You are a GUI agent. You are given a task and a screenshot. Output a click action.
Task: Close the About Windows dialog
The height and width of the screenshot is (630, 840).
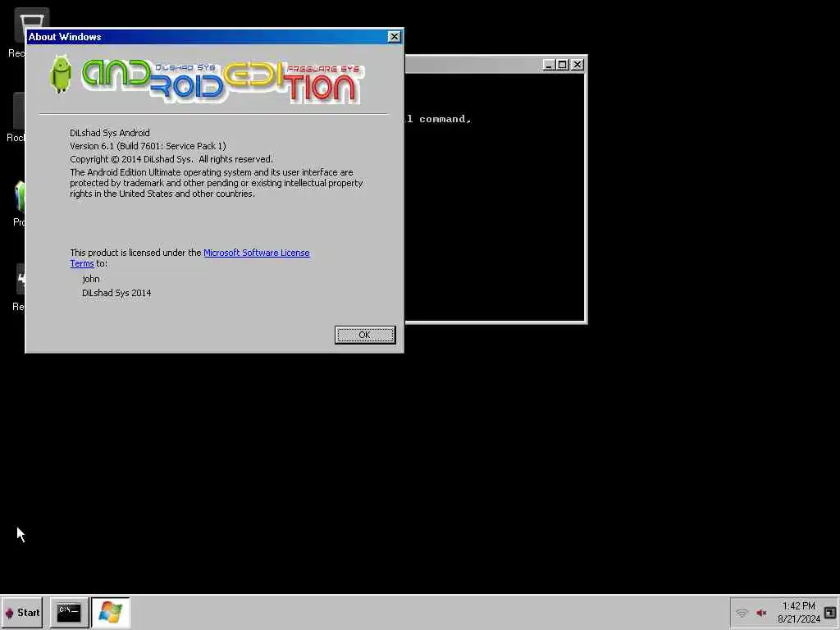pyautogui.click(x=395, y=36)
